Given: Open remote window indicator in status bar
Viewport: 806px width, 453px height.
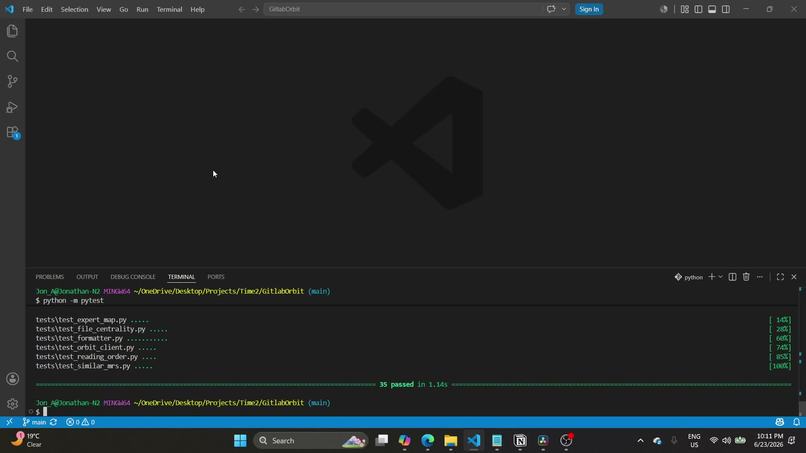Looking at the screenshot, I should (9, 422).
